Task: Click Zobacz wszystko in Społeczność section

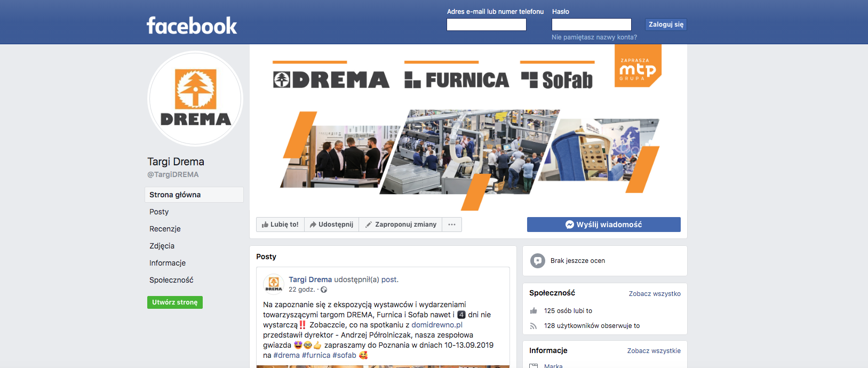Action: point(655,294)
